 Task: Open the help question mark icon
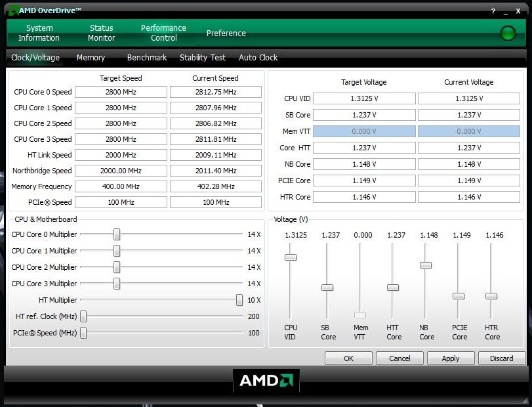[x=493, y=11]
